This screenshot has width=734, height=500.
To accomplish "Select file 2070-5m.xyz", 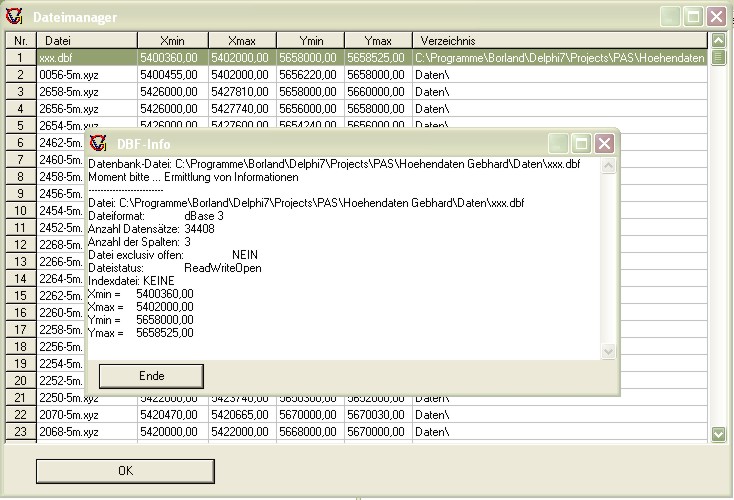I will click(x=87, y=415).
